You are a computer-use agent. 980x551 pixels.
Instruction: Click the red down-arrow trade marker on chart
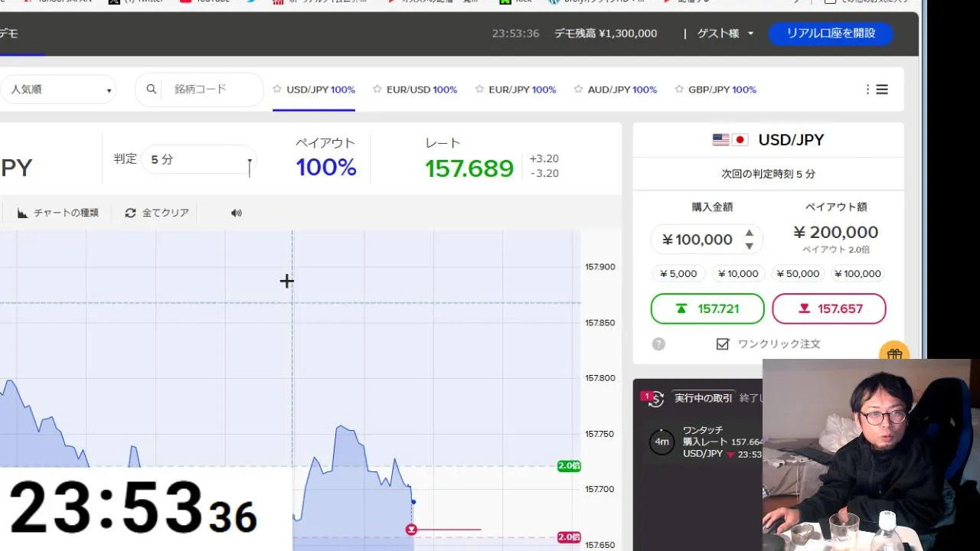tap(411, 530)
